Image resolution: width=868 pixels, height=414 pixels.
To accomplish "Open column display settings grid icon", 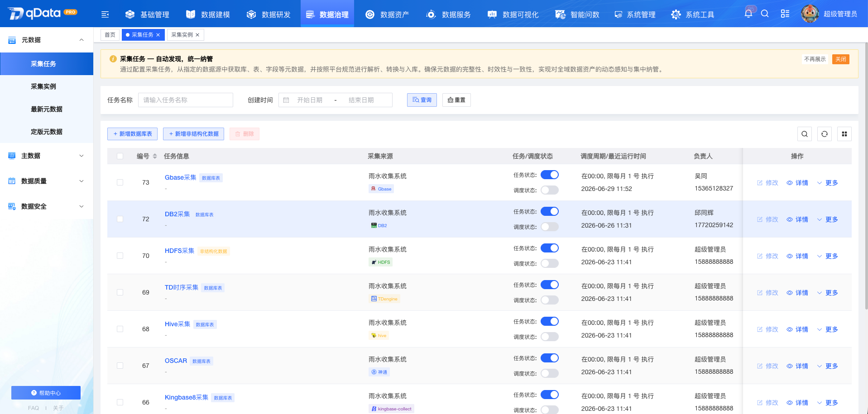I will click(x=844, y=134).
